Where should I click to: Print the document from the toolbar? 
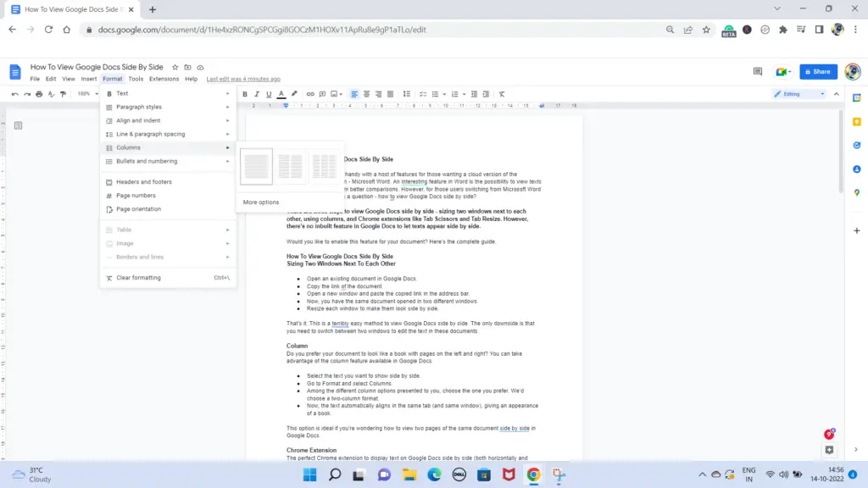[x=39, y=94]
